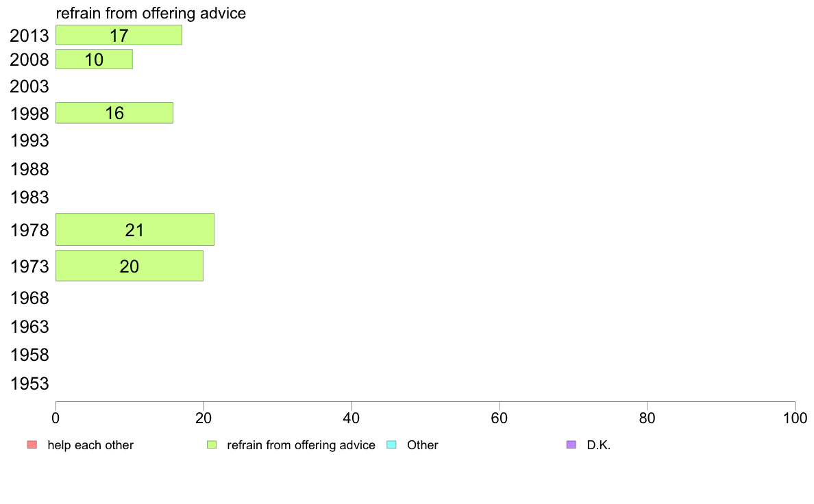The width and height of the screenshot is (814, 504).
Task: Click the chart title refrain from offering advice
Action: pos(151,13)
